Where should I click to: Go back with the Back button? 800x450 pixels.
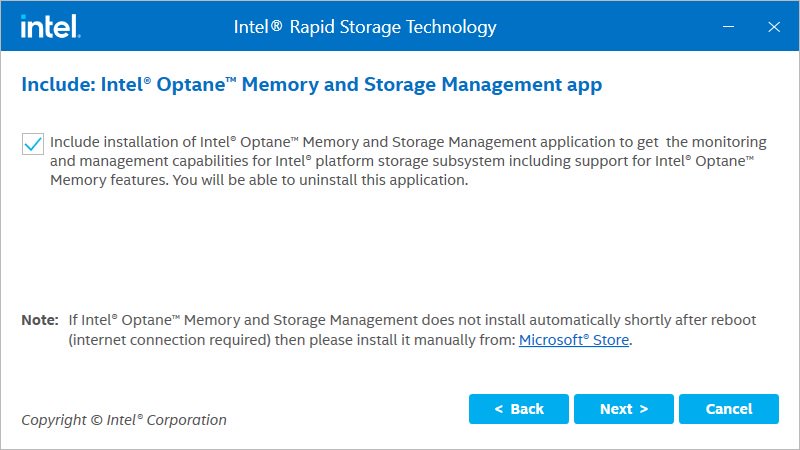point(519,409)
